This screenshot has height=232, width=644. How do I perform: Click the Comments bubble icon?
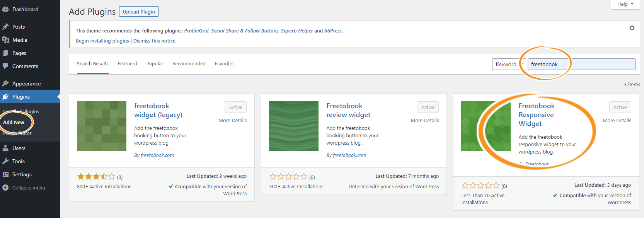(5, 66)
